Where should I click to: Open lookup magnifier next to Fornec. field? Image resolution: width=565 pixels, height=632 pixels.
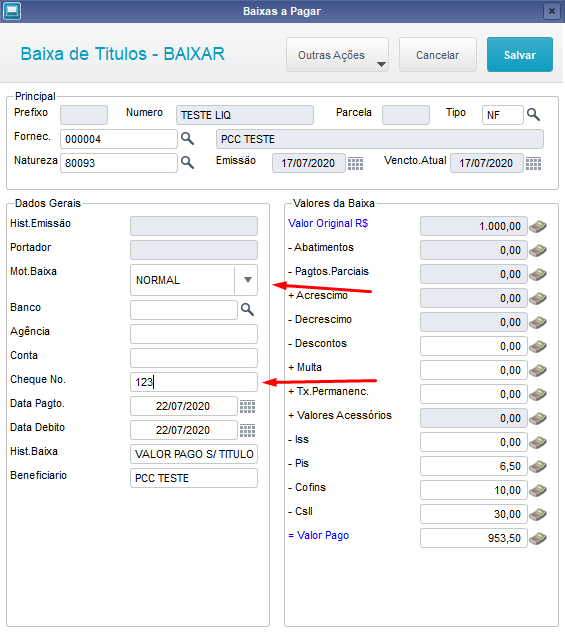point(187,139)
